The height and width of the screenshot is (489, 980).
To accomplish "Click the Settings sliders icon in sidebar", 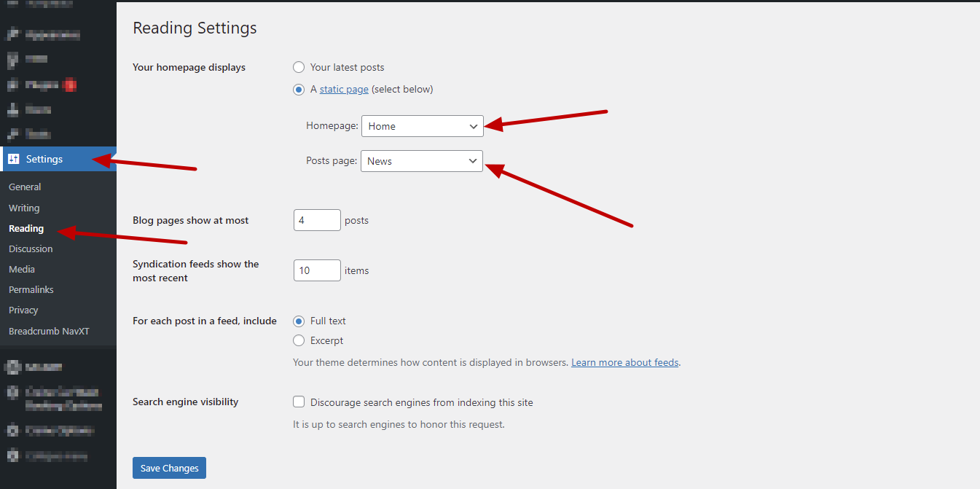I will tap(14, 159).
